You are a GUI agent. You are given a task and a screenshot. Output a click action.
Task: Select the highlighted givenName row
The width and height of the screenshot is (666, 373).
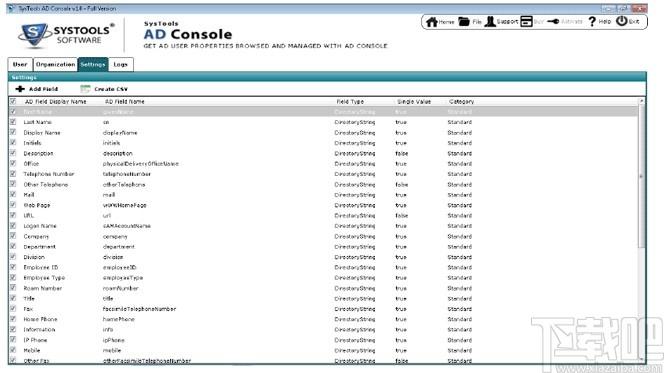tap(323, 112)
